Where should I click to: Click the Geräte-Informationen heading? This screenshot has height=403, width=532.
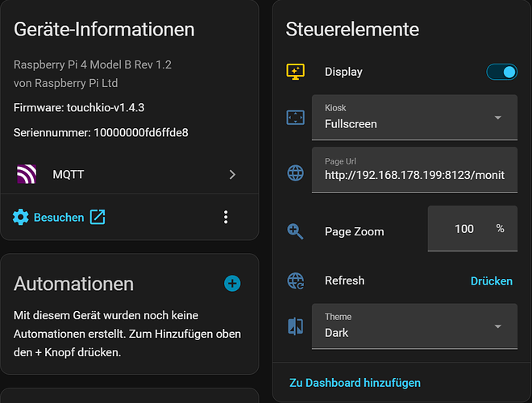point(104,30)
